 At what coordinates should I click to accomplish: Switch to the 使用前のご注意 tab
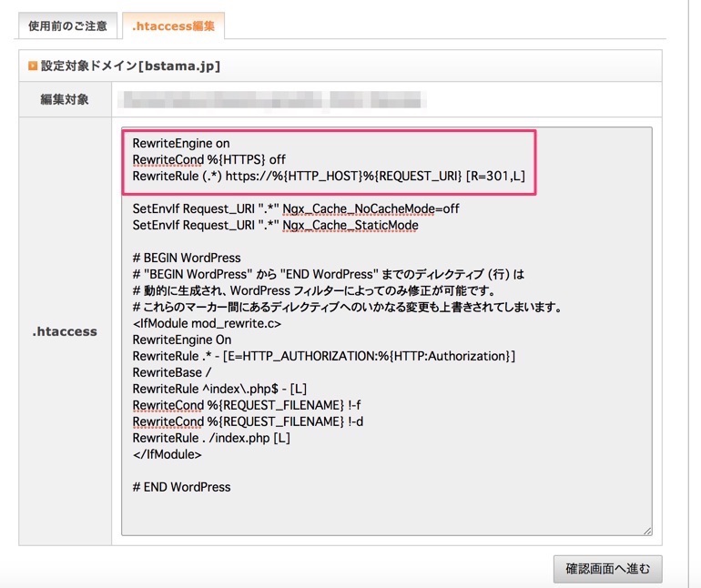pyautogui.click(x=67, y=25)
